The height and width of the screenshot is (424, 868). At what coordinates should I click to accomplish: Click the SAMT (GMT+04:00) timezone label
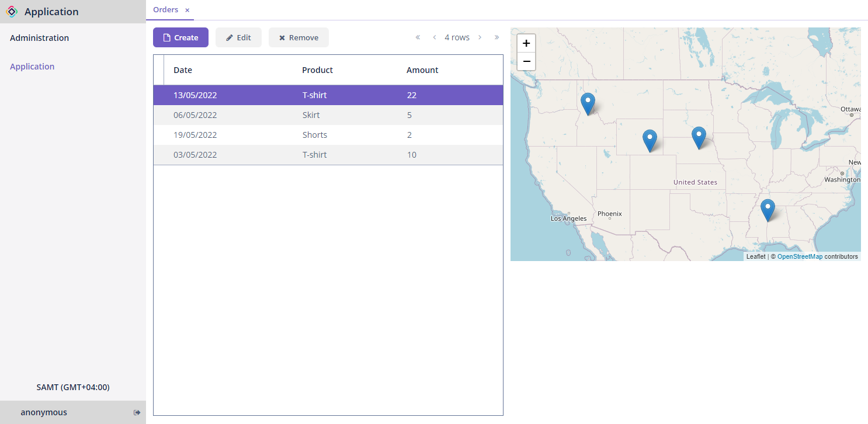[x=73, y=387]
